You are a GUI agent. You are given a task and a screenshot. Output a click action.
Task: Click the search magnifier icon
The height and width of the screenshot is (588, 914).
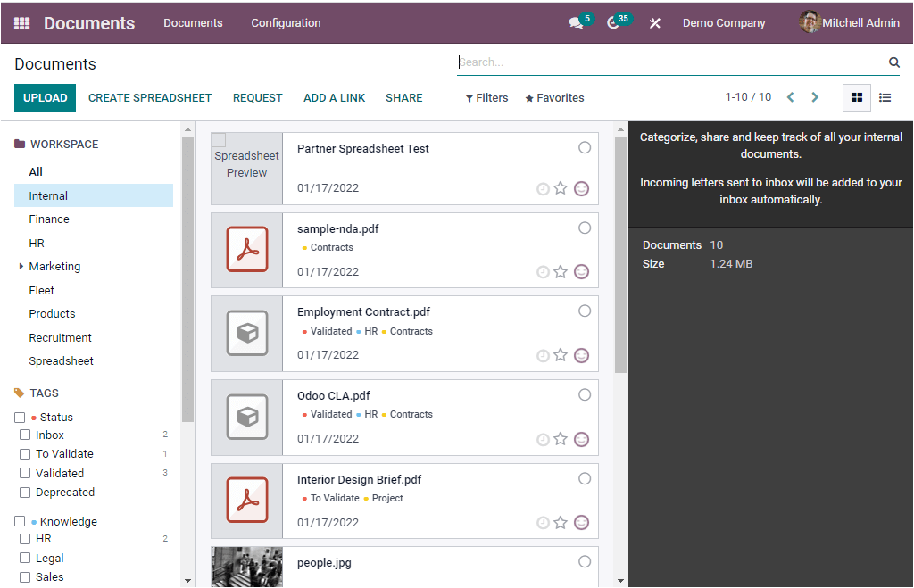coord(893,62)
